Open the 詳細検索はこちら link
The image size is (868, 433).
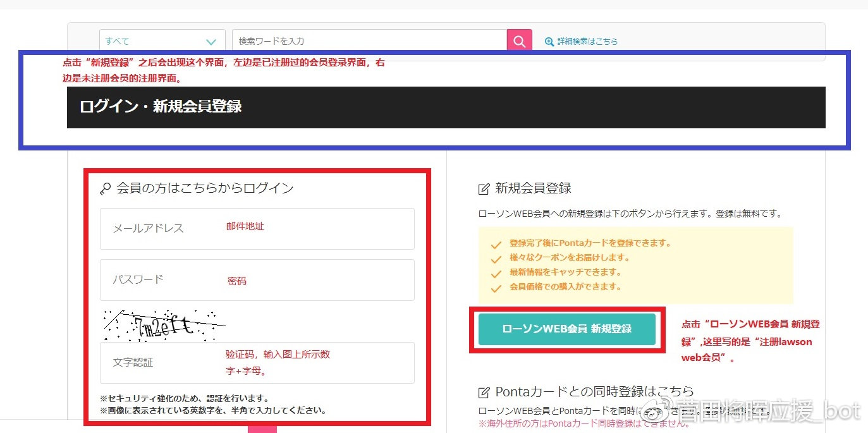(587, 42)
